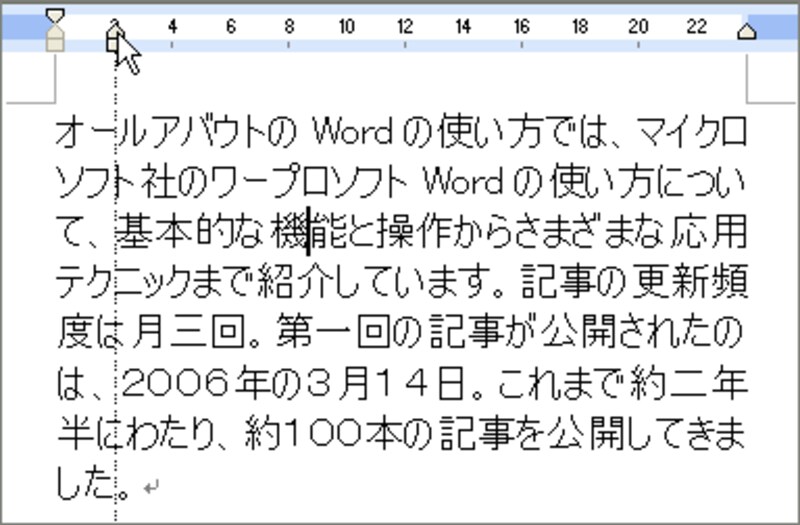
Task: Click ruler number 14
Action: (x=463, y=27)
